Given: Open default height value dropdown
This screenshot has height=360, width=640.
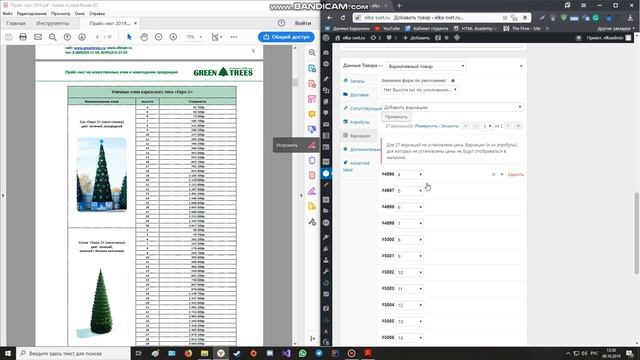Looking at the screenshot, I should [x=420, y=89].
